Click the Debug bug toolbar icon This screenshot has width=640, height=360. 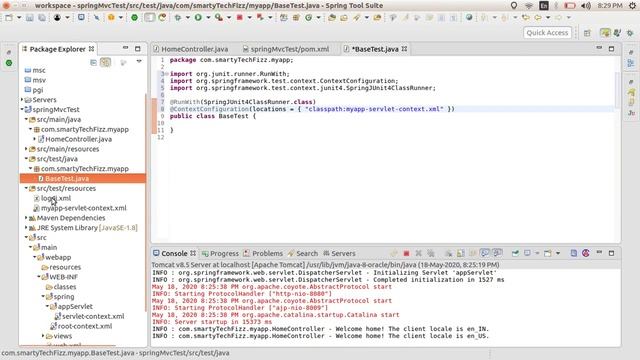click(178, 18)
